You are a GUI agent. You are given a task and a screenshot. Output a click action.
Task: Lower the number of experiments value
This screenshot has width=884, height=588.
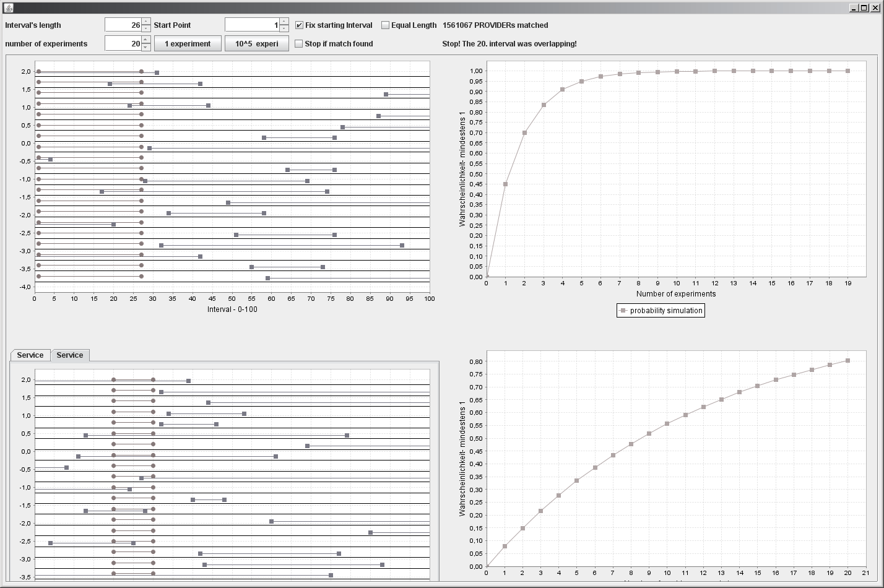click(146, 47)
